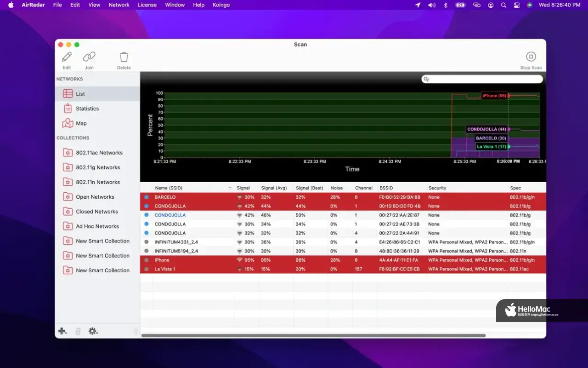588x368 pixels.
Task: Open Spotlight search in menu bar
Action: point(504,5)
